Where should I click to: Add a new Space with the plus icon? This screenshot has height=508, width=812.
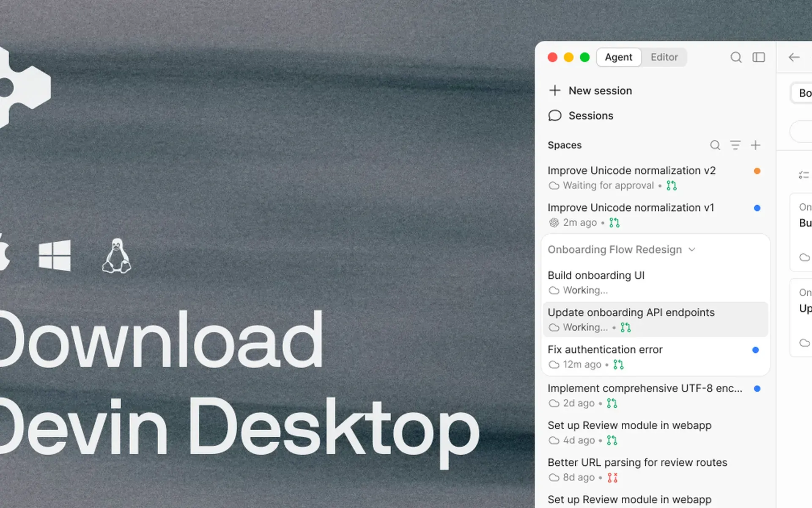(755, 145)
